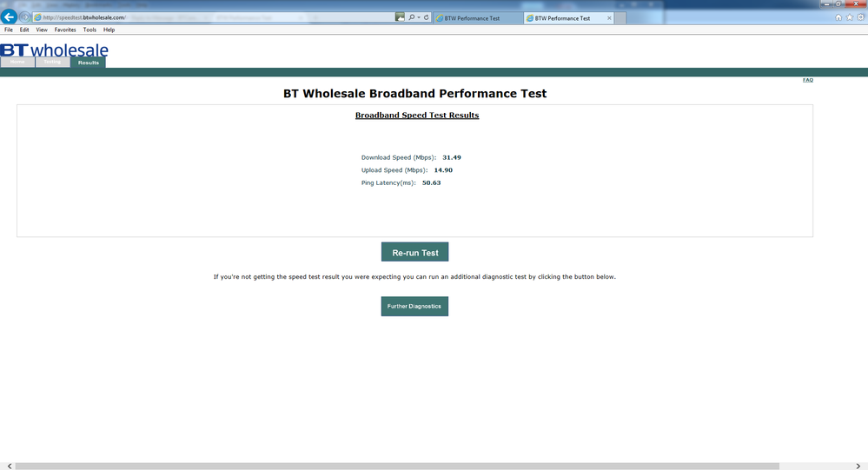Switch to the first BTW Performance Test tab
This screenshot has height=470, width=868.
point(478,18)
